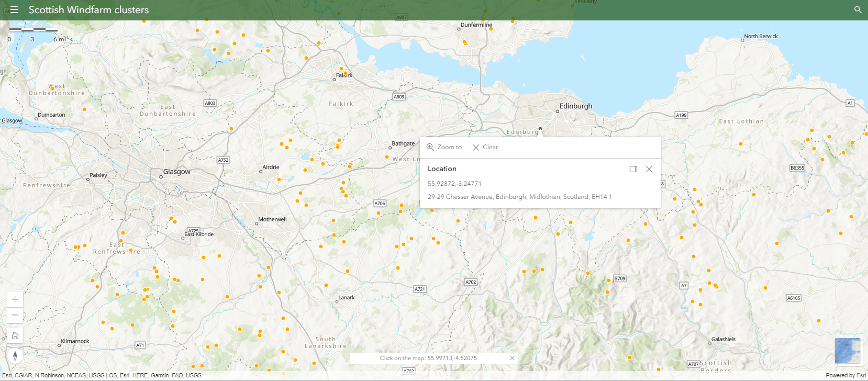Screen dimensions: 868x381
Task: Toggle the basemap thumbnail switcher
Action: tap(848, 351)
